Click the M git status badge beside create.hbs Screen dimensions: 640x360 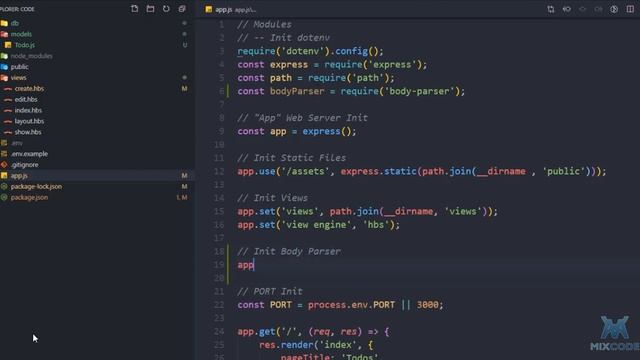click(184, 89)
